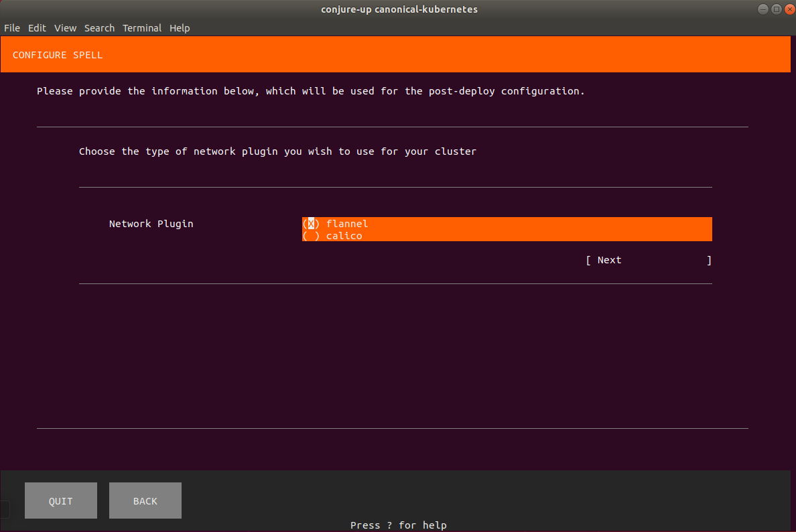This screenshot has height=532, width=796.
Task: Select the calico network plugin option
Action: point(507,236)
